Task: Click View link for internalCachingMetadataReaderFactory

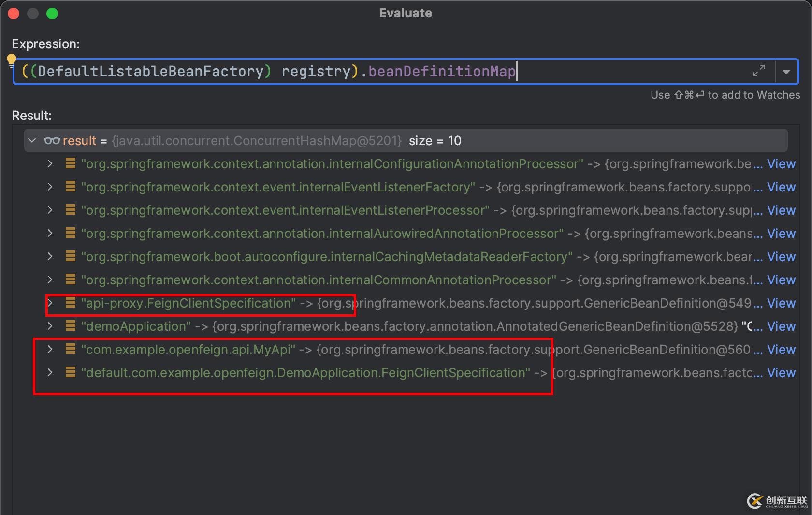Action: (x=781, y=257)
